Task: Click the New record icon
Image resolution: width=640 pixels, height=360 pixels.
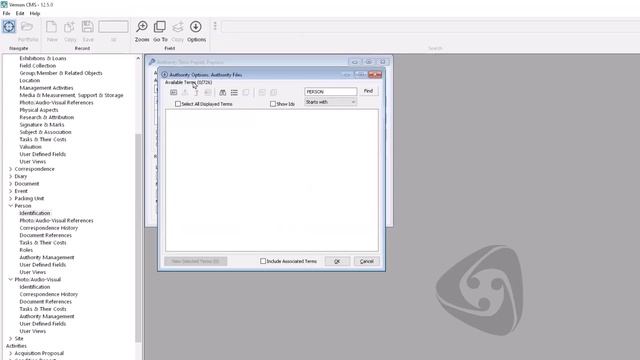Action: coord(51,27)
